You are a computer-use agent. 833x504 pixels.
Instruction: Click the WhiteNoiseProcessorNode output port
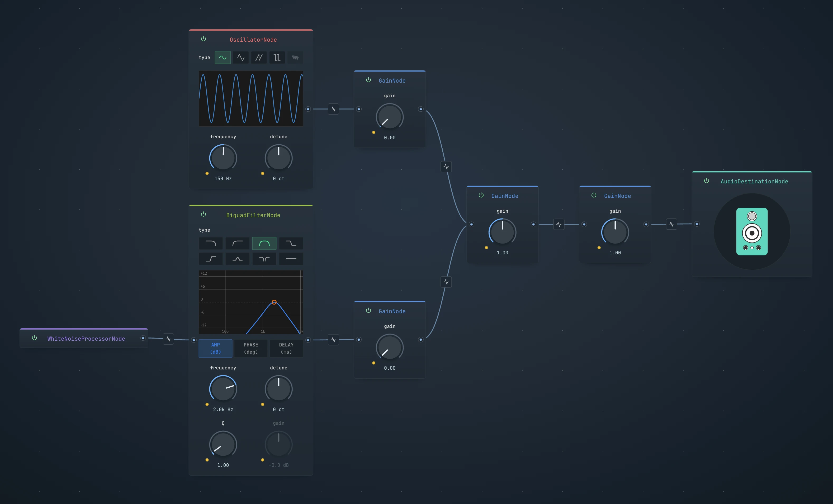[143, 338]
